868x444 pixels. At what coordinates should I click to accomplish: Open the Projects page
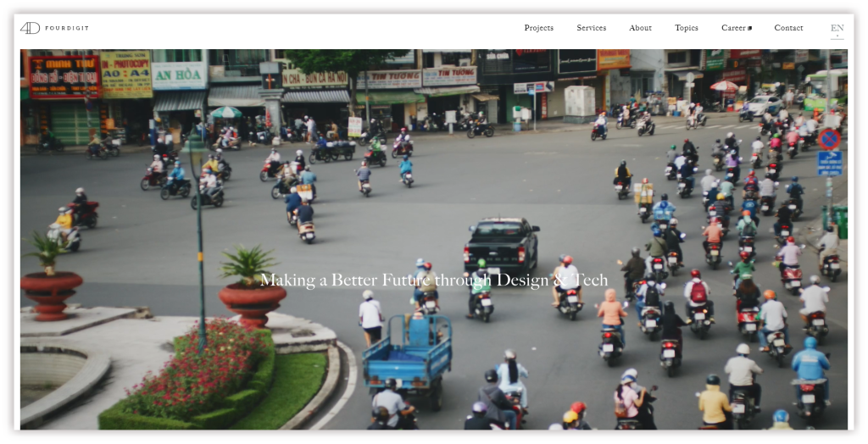pyautogui.click(x=538, y=28)
